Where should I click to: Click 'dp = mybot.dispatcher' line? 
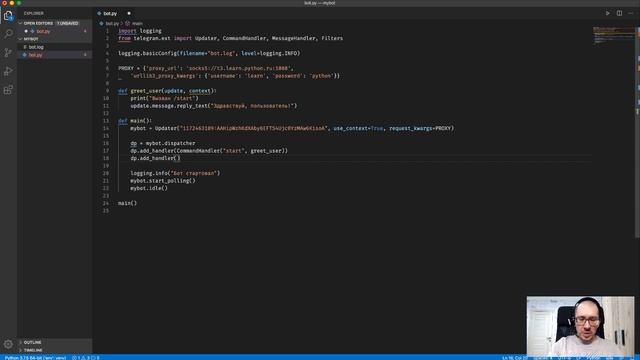(163, 143)
